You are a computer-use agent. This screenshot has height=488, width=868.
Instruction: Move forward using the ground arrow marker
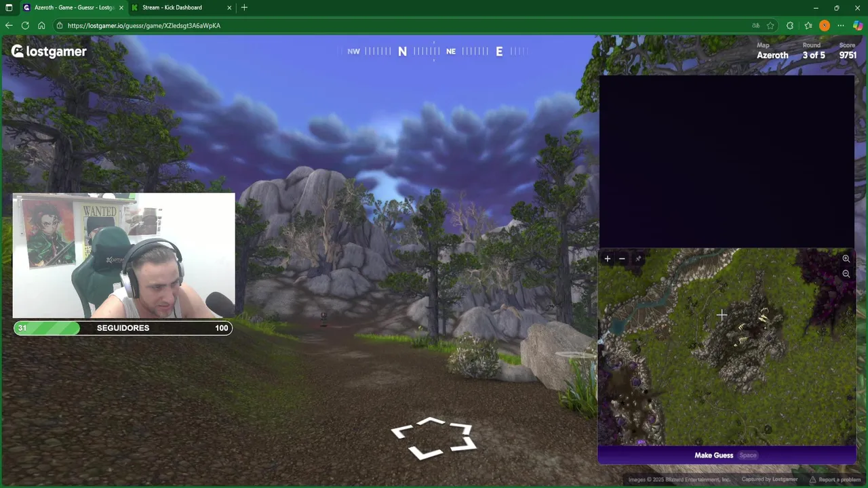pos(433,438)
